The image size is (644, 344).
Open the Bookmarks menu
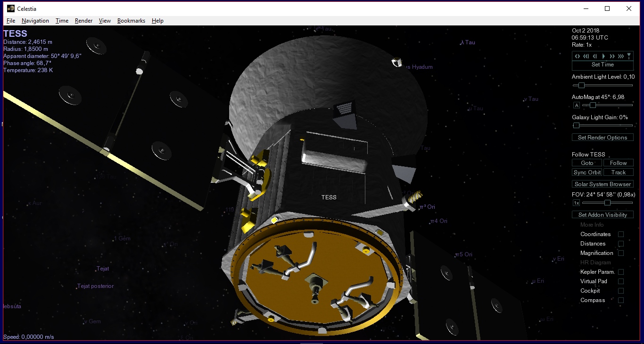click(131, 21)
